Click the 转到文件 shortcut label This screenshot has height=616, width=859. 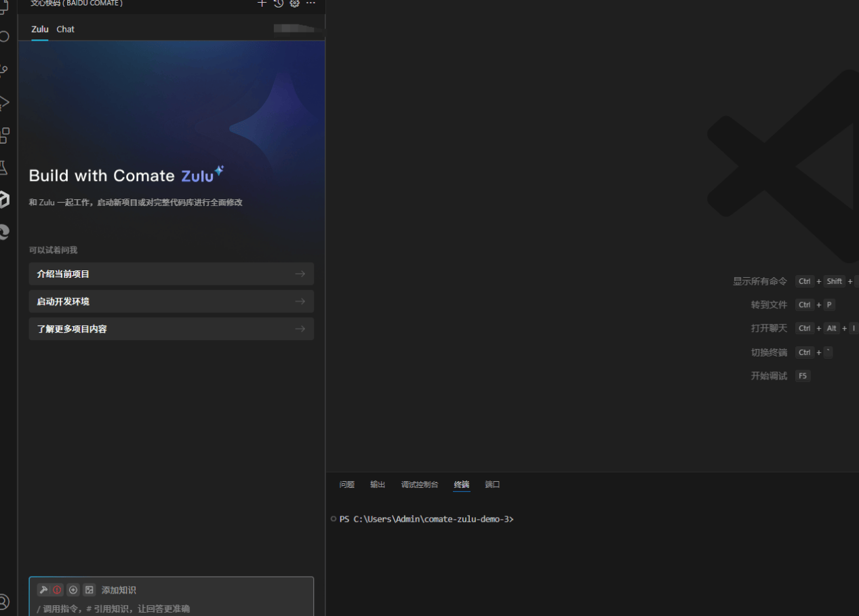[x=769, y=305]
